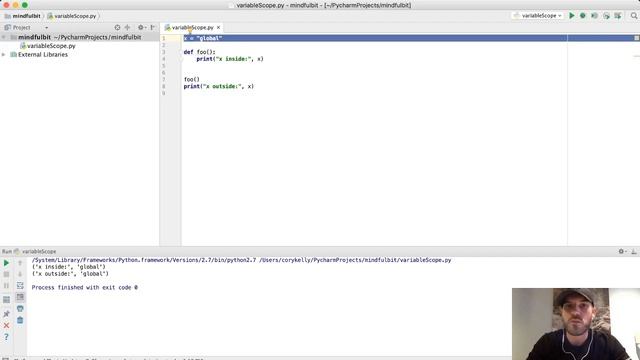The image size is (640, 360).
Task: Toggle scroll to end of console
Action: 20,297
